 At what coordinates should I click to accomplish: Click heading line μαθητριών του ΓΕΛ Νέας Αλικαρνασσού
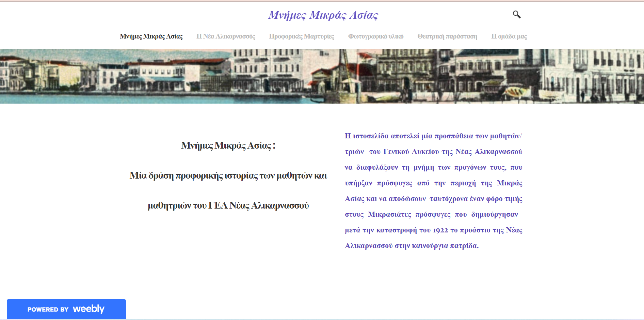coord(228,205)
